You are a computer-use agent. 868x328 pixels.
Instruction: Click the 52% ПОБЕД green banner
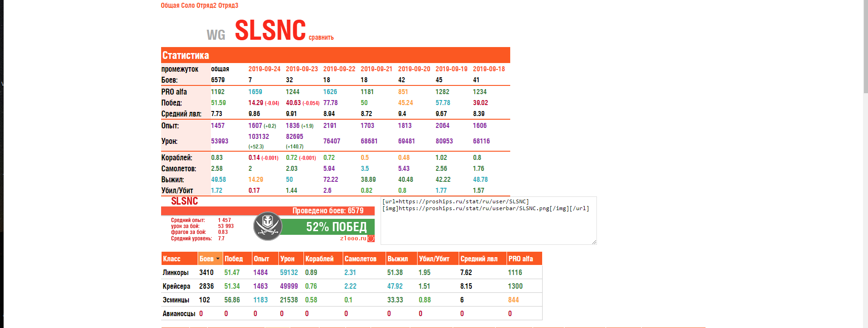click(328, 227)
